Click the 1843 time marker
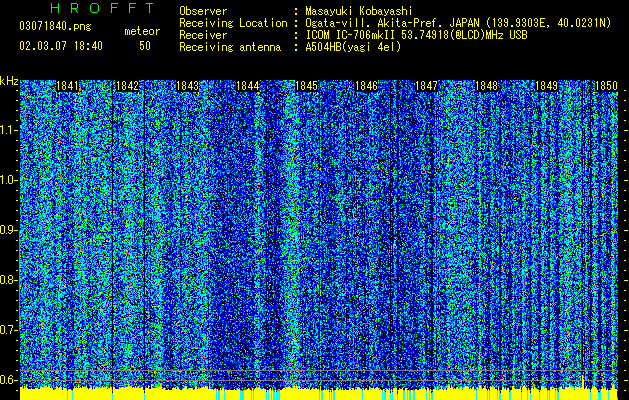629x400 pixels. [187, 86]
